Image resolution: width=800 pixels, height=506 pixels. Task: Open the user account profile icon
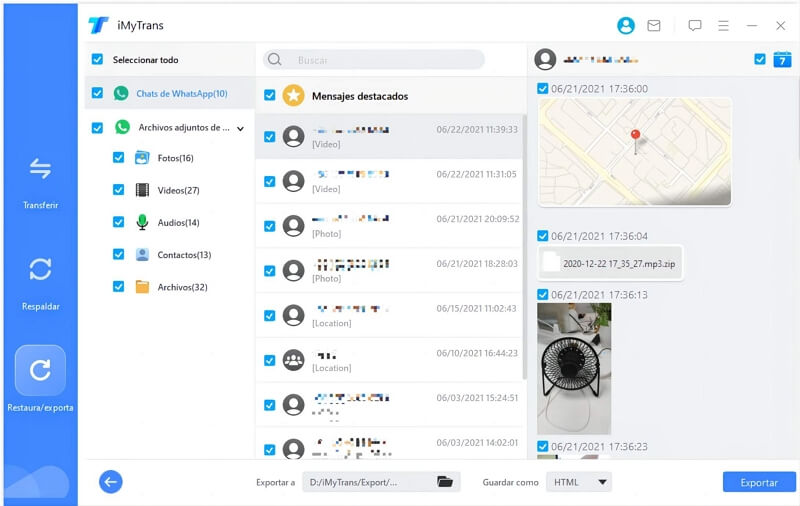pyautogui.click(x=626, y=26)
